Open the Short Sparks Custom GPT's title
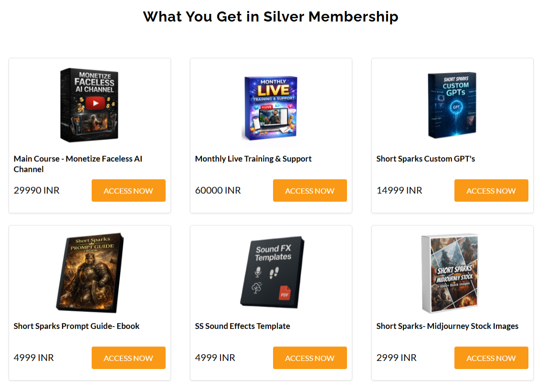The height and width of the screenshot is (392, 558). [x=425, y=159]
